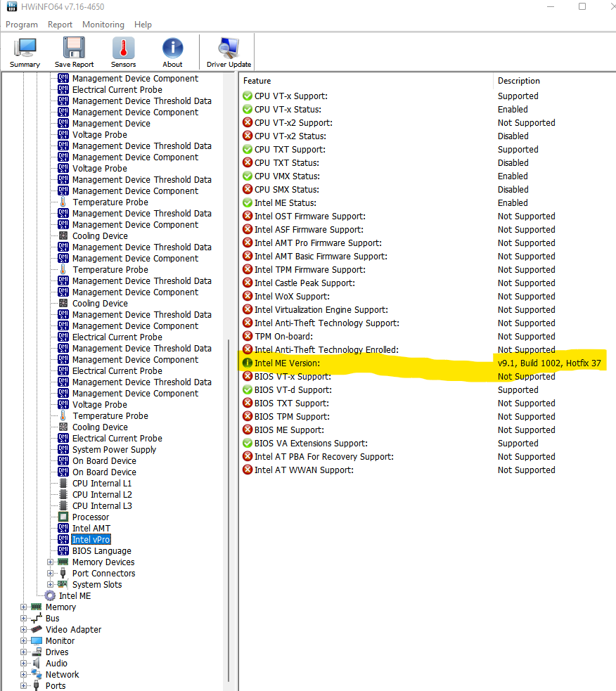Click the Processor chip icon in tree

pyautogui.click(x=63, y=517)
